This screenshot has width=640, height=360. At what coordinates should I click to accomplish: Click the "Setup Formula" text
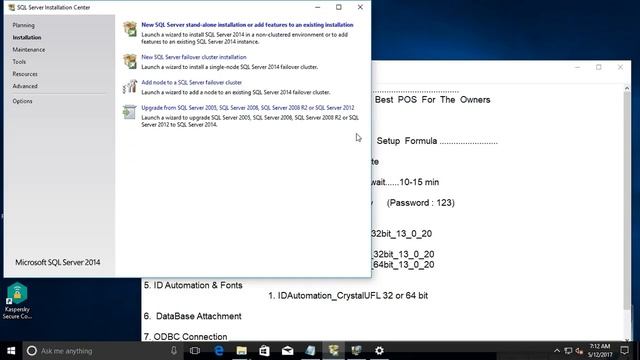(x=407, y=141)
